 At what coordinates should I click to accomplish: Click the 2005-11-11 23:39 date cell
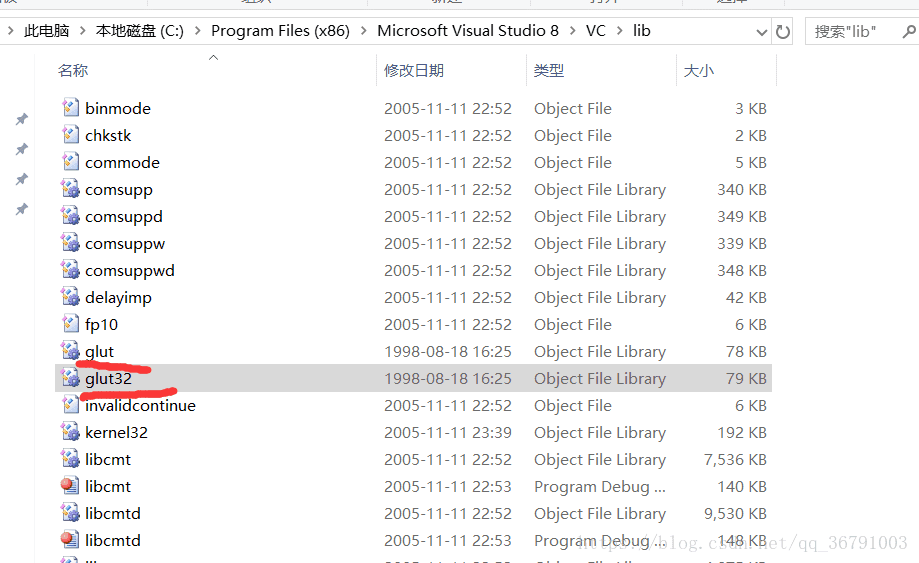pos(448,432)
